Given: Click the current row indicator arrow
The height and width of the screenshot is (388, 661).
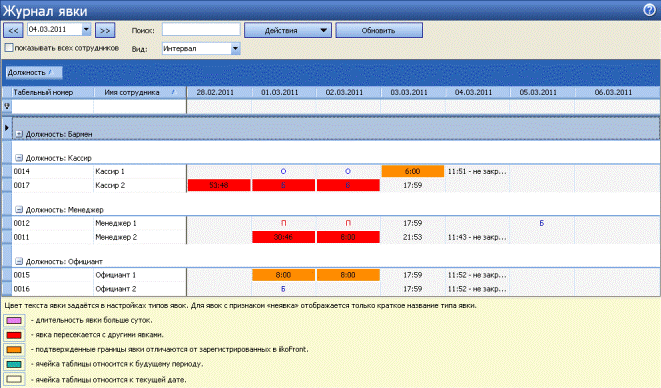Looking at the screenshot, I should 7,127.
